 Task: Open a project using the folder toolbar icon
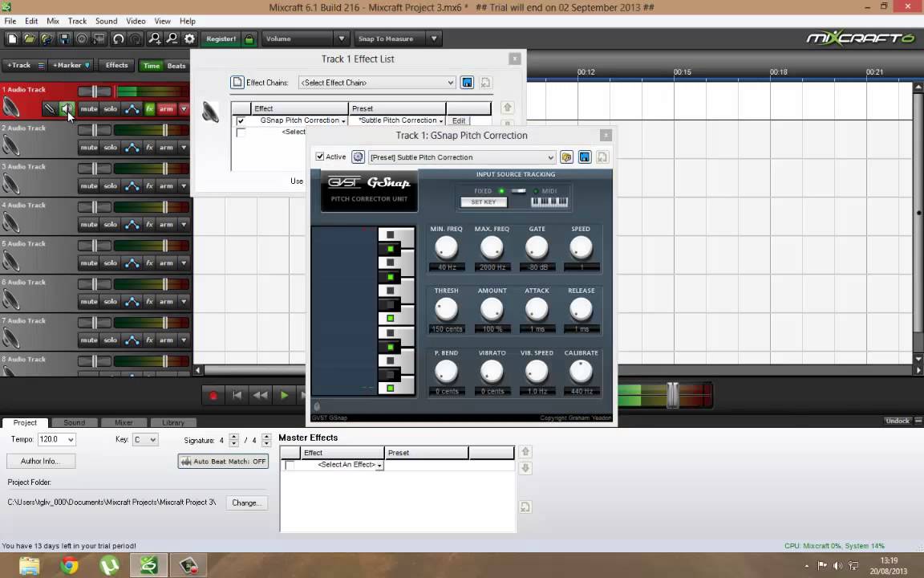point(30,39)
